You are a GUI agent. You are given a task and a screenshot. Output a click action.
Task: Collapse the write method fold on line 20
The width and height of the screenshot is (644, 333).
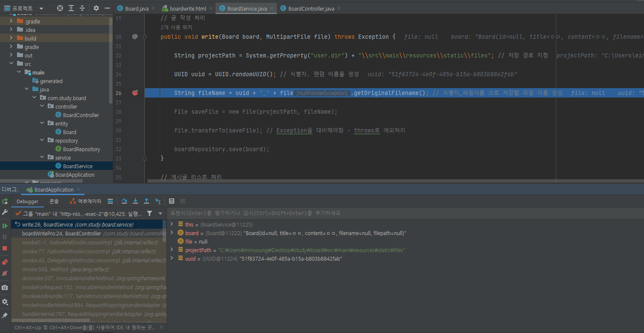tap(145, 37)
